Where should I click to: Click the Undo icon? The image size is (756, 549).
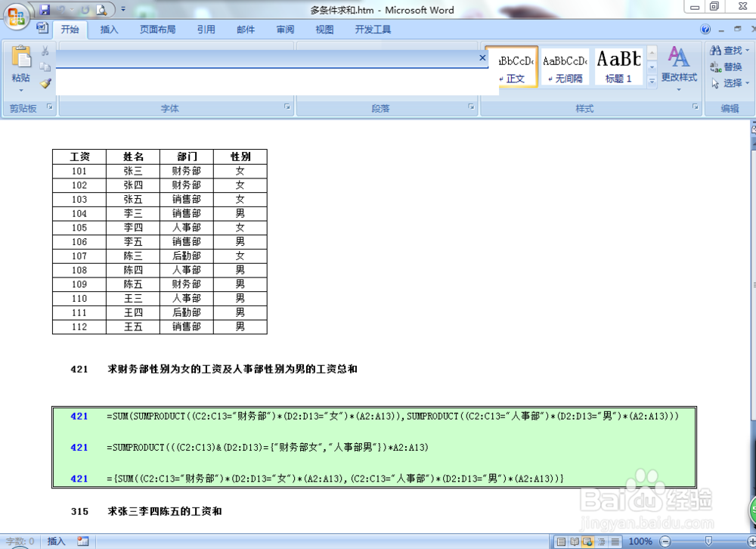[x=62, y=9]
